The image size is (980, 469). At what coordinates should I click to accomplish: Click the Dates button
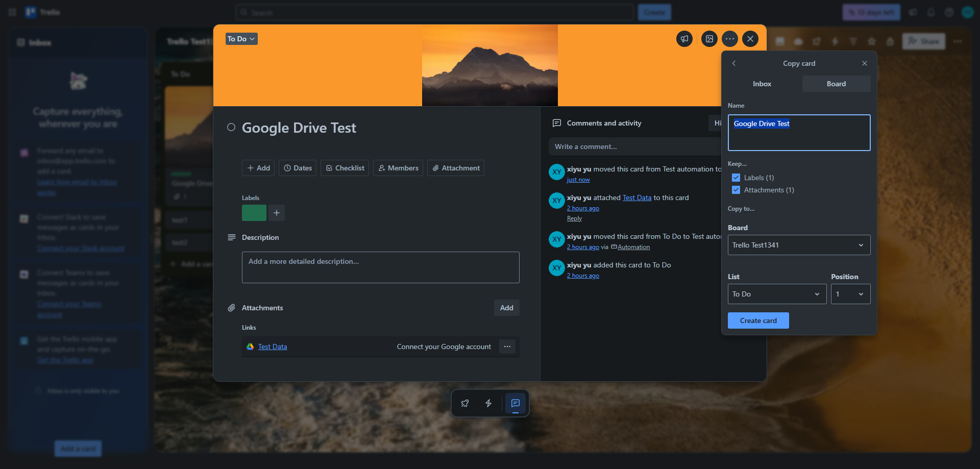click(298, 168)
